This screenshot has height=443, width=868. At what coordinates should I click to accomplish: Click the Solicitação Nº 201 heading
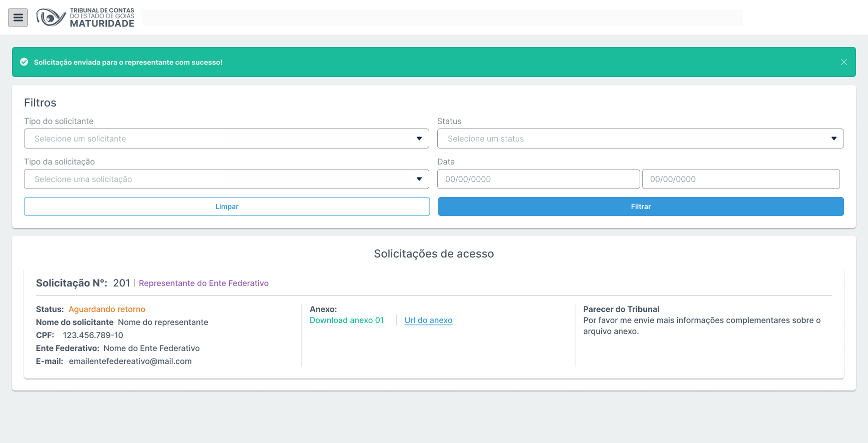click(83, 283)
